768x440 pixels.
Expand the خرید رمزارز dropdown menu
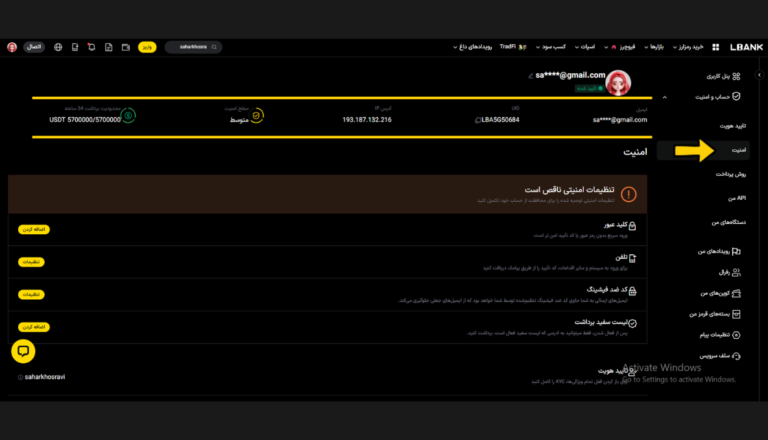click(x=688, y=47)
